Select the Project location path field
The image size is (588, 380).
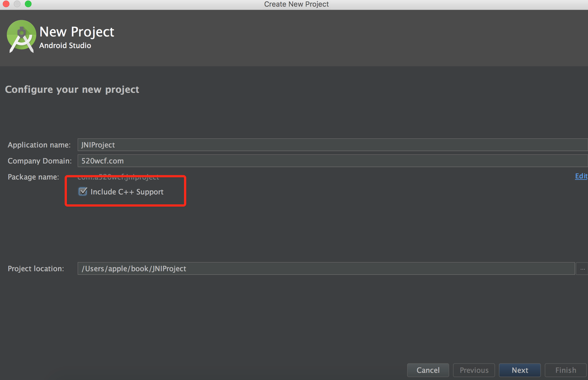click(326, 269)
